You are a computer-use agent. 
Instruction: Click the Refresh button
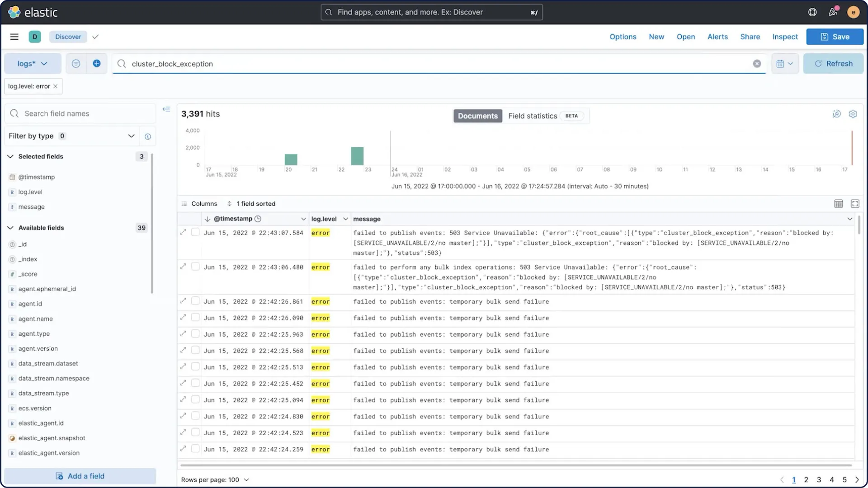833,64
